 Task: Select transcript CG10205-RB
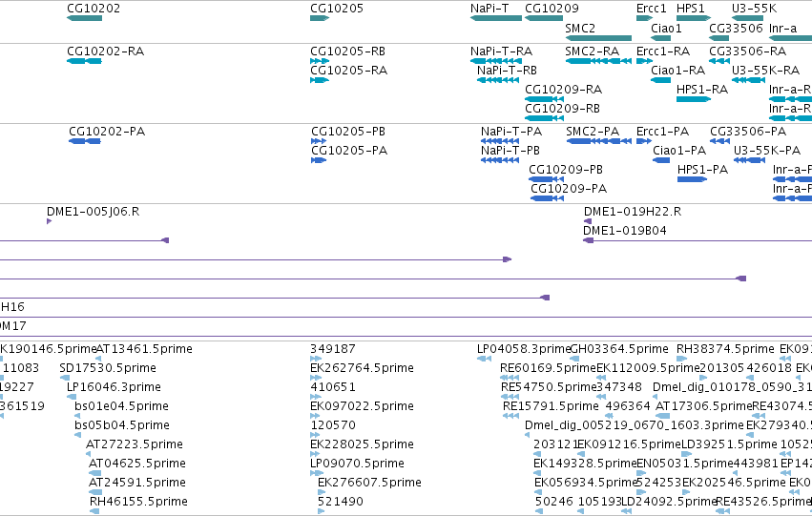pos(320,61)
